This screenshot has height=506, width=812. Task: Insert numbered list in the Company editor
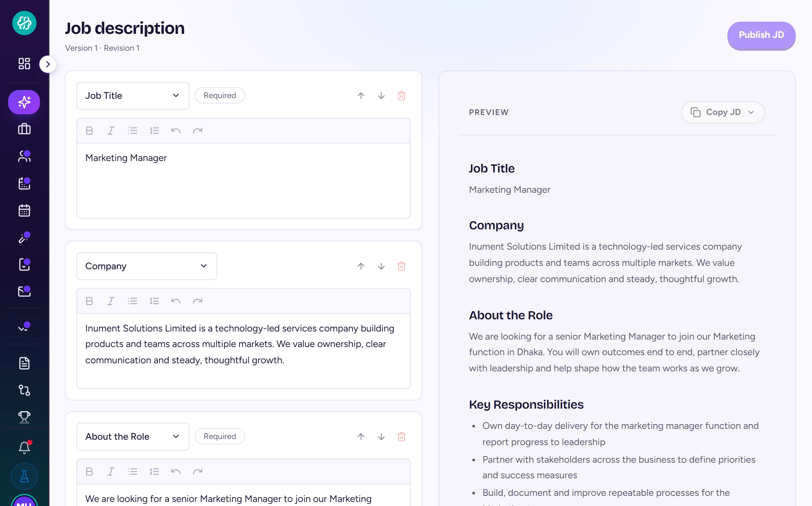154,301
